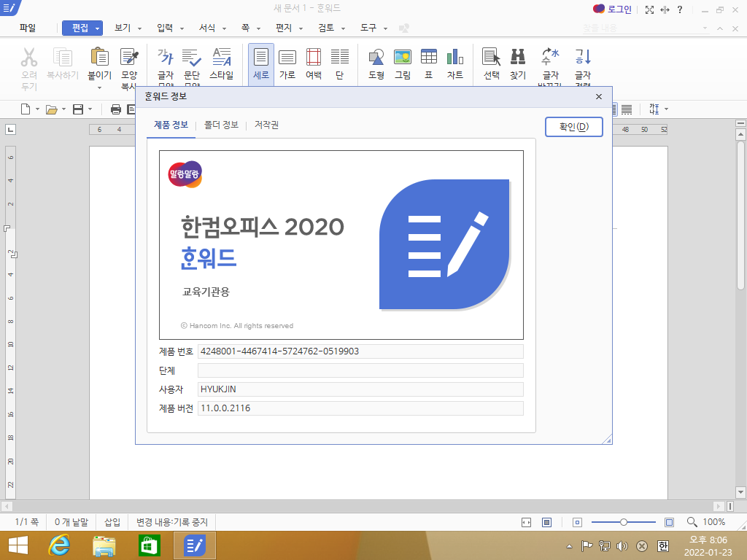
Task: Select 가로 landscape orientation
Action: pos(287,57)
